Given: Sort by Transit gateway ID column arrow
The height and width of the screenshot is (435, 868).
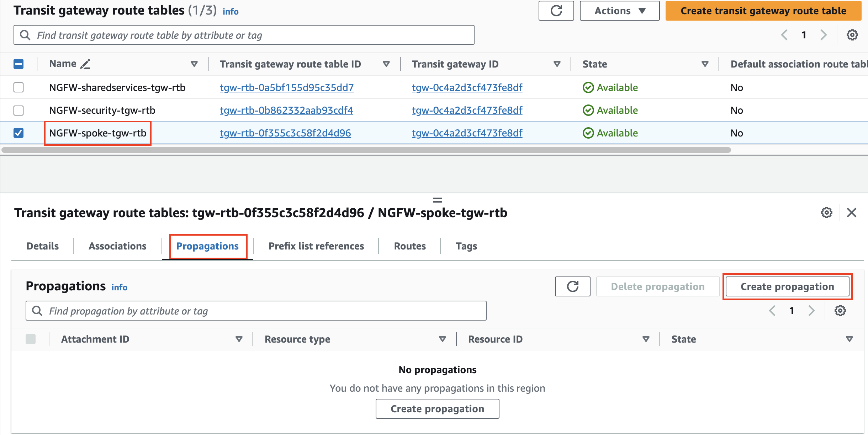Looking at the screenshot, I should 557,64.
